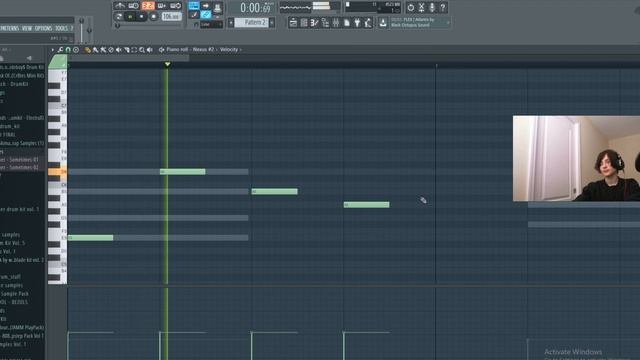Click the CPU and memory meter panel

pos(373,7)
